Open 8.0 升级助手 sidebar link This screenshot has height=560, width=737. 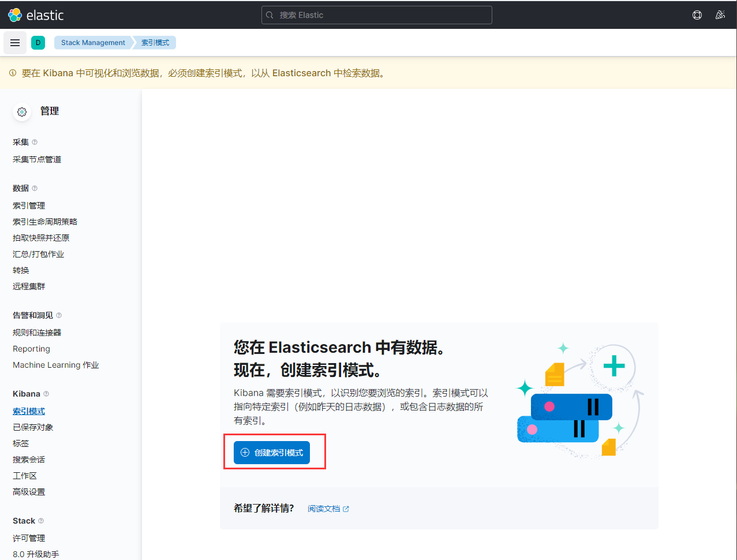point(36,554)
